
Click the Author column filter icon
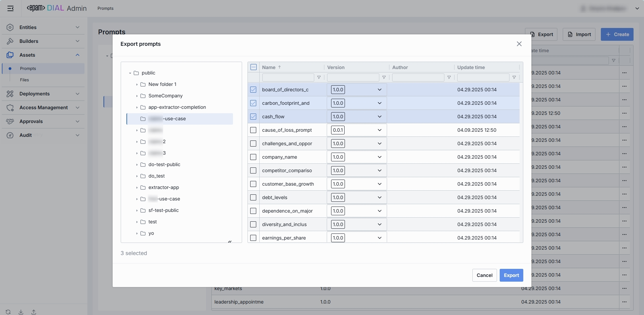point(449,77)
